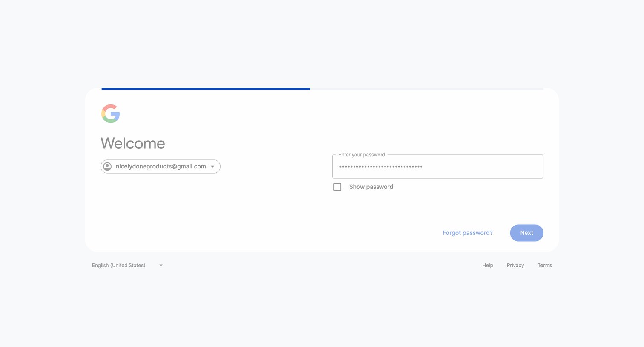Open the nicelydoneproducts@gmail.com account switcher

[x=161, y=166]
